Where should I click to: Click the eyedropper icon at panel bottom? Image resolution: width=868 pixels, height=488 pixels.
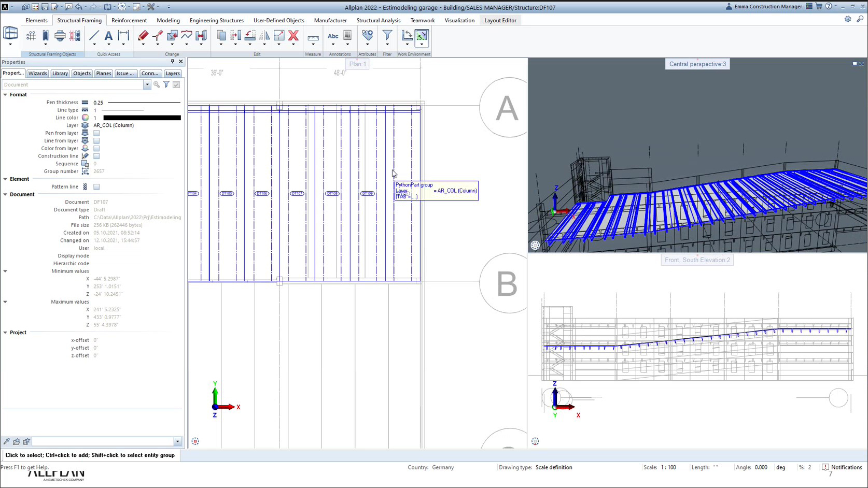tap(7, 441)
